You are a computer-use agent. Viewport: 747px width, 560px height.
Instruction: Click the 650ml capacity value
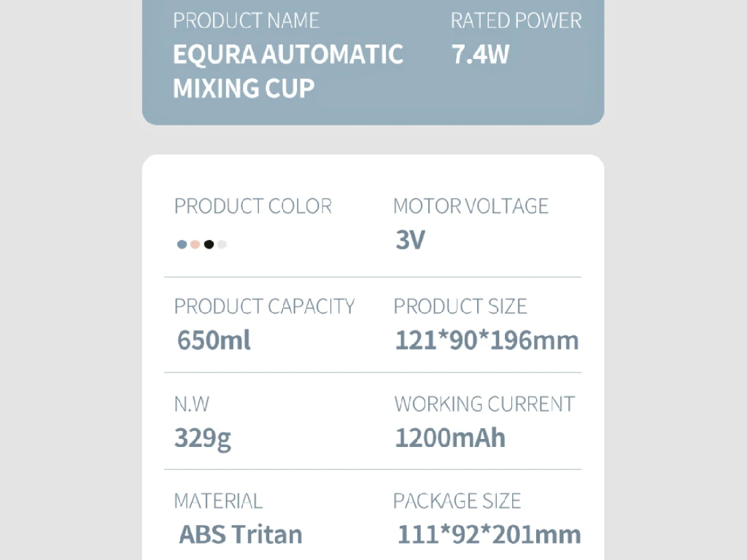(x=214, y=340)
